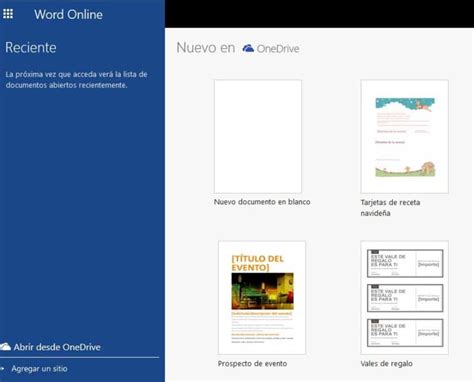The height and width of the screenshot is (382, 474).
Task: Click 'Prospecto de evento' label
Action: click(x=252, y=363)
